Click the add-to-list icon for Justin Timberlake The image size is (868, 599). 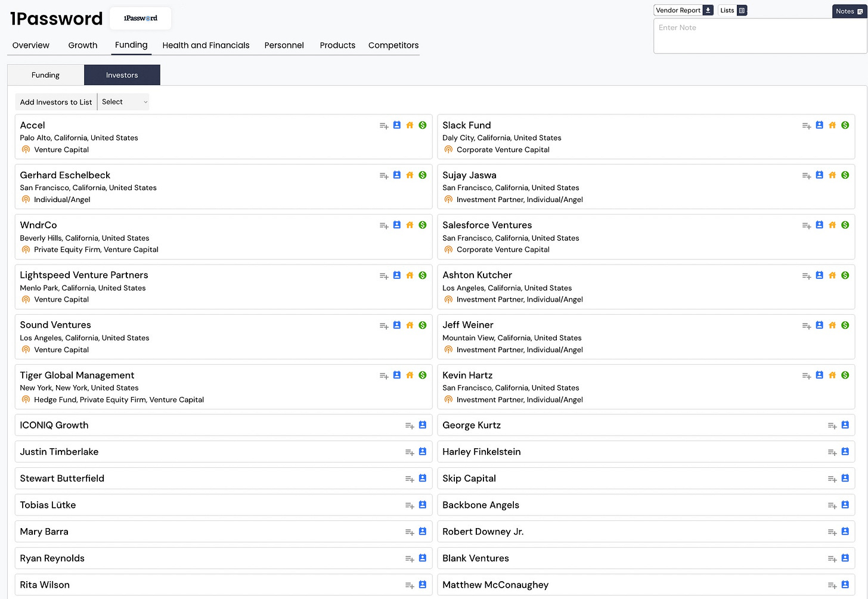(x=410, y=453)
